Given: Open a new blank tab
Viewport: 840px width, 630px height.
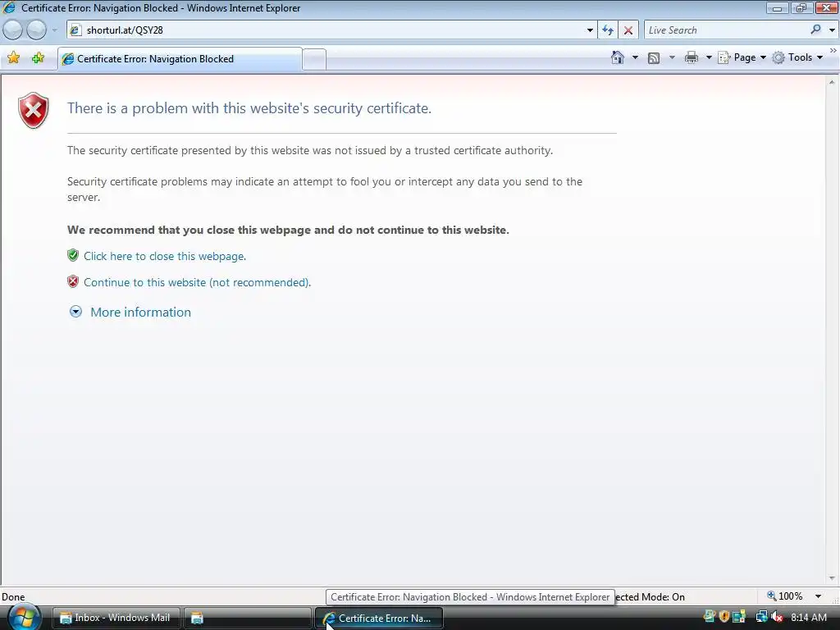Looking at the screenshot, I should pos(314,59).
